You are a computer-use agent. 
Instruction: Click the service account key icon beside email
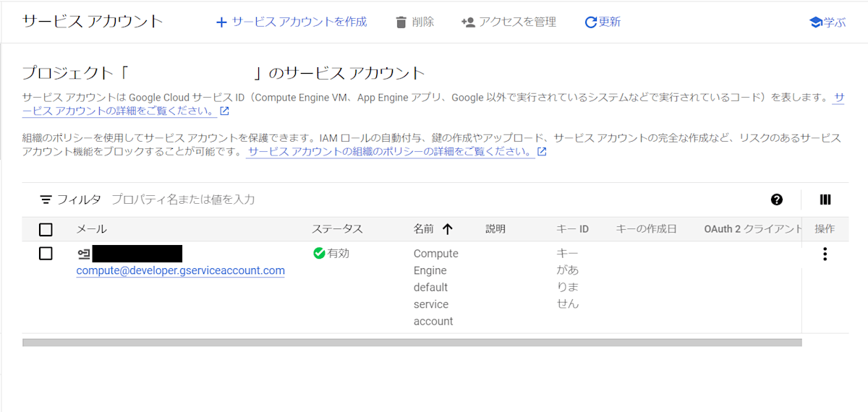pos(83,254)
